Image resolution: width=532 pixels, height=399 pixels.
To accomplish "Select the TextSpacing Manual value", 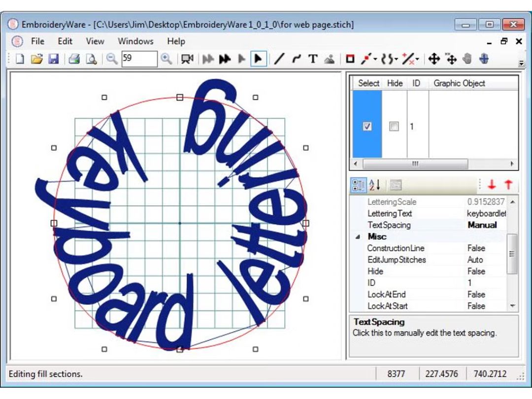I will [482, 225].
